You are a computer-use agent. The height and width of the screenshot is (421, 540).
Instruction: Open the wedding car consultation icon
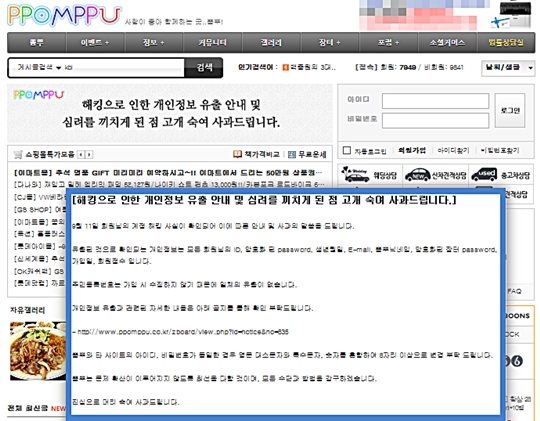[x=355, y=174]
